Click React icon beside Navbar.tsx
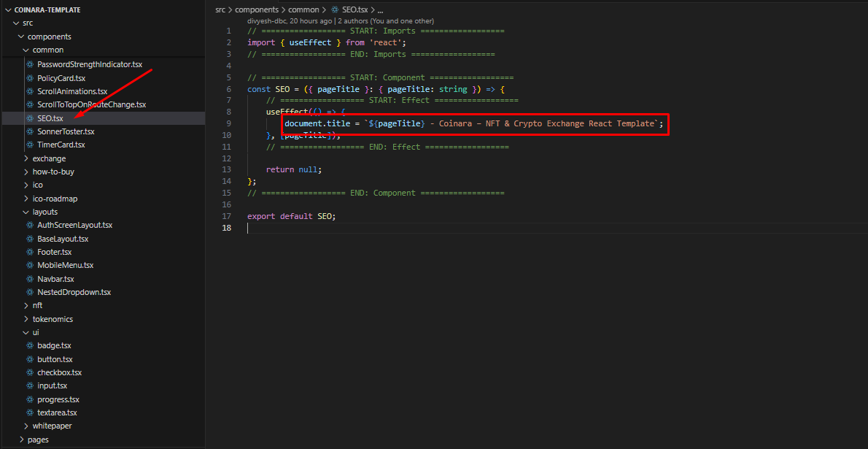This screenshot has width=868, height=449. [31, 279]
